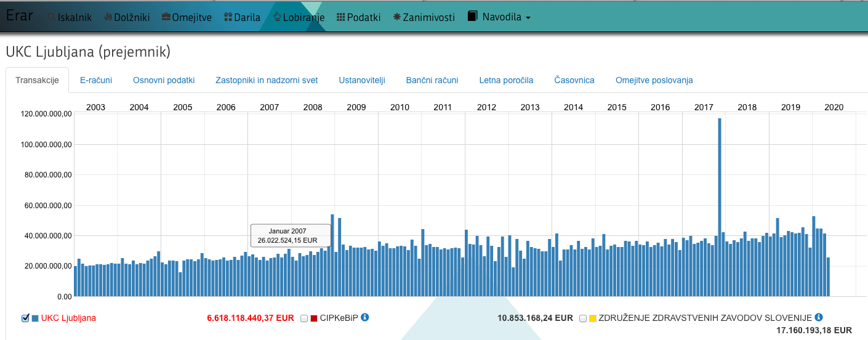Click the 2020 year label
The height and width of the screenshot is (340, 868).
[834, 107]
